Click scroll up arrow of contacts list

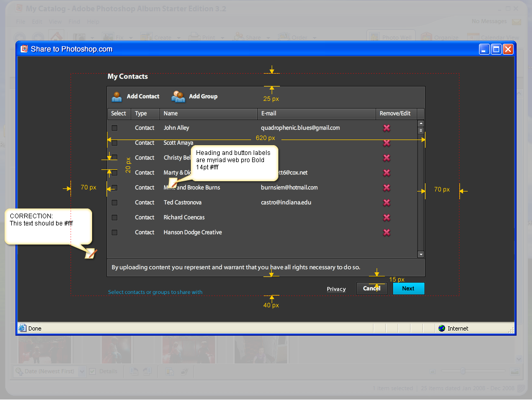coord(421,123)
